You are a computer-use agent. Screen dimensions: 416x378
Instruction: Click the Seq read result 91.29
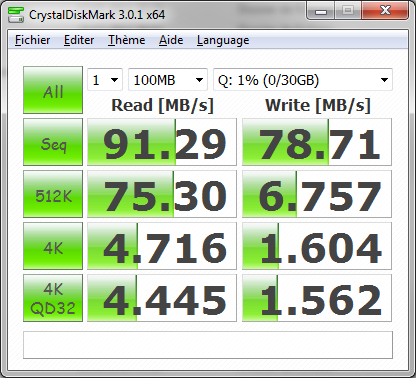162,142
